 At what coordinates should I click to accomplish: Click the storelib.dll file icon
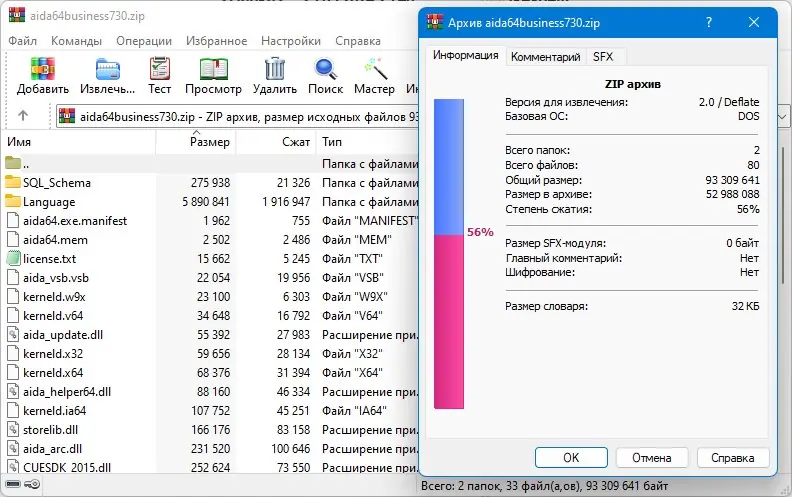point(13,429)
